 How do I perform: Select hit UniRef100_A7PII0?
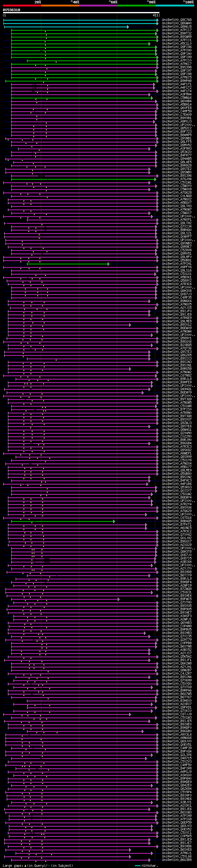[x=177, y=61]
